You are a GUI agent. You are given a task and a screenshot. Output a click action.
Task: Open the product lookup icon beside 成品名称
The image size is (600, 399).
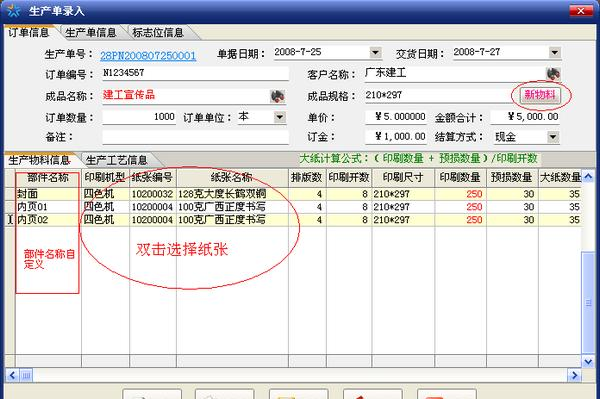point(278,96)
